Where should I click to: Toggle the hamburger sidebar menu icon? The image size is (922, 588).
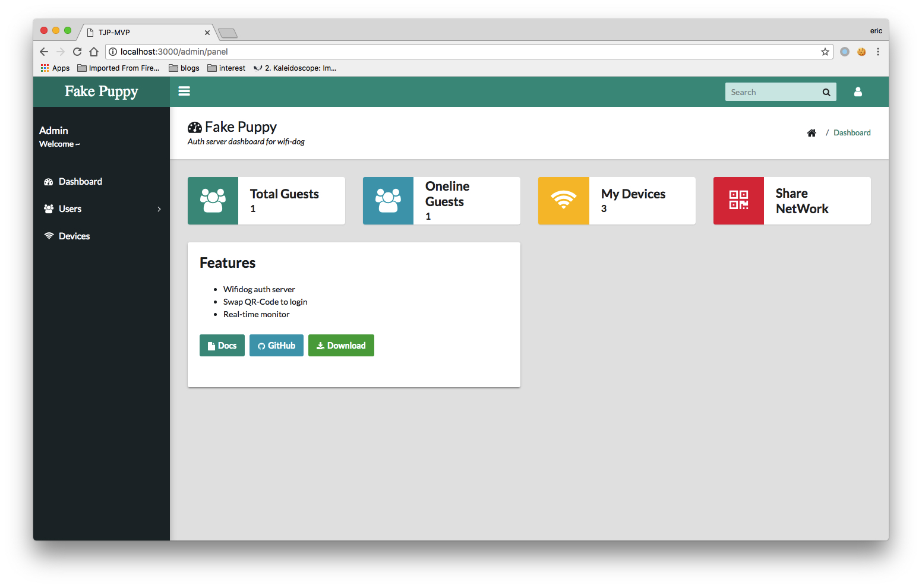tap(184, 91)
